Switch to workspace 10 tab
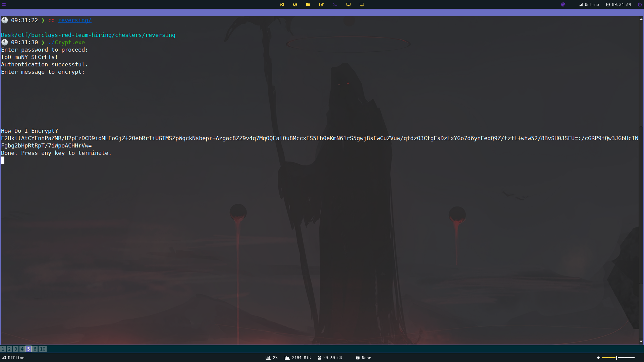Screen dimensions: 644x362 click(43, 349)
